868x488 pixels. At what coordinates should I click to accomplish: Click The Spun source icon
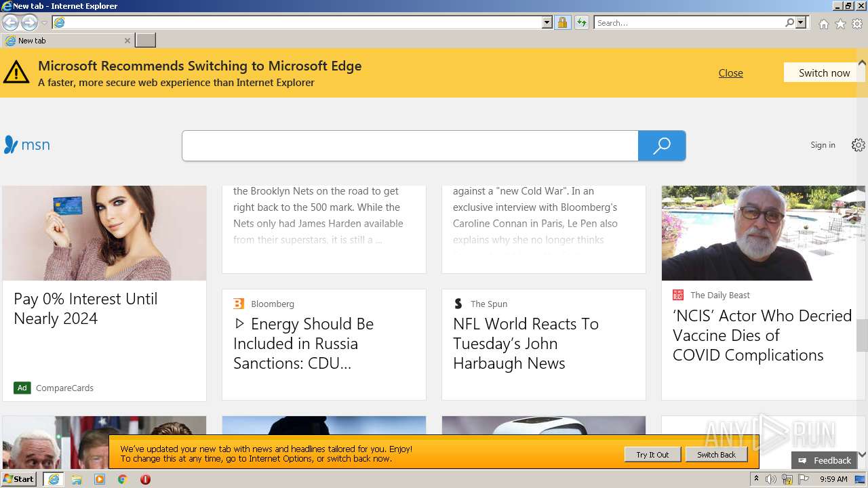click(x=458, y=304)
